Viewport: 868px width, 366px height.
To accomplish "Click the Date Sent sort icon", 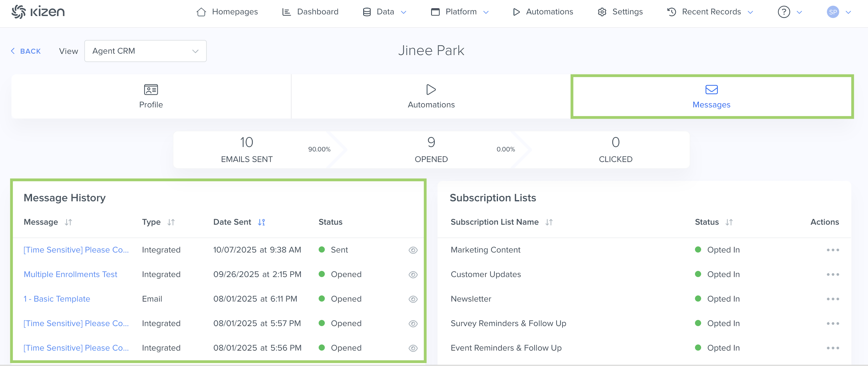I will [262, 222].
